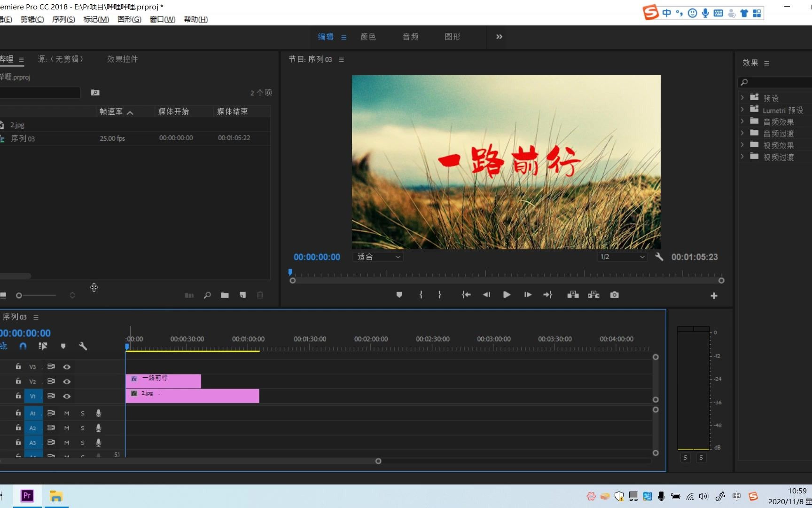Switch to the 颜色 workspace tab
The height and width of the screenshot is (508, 812).
coord(368,37)
